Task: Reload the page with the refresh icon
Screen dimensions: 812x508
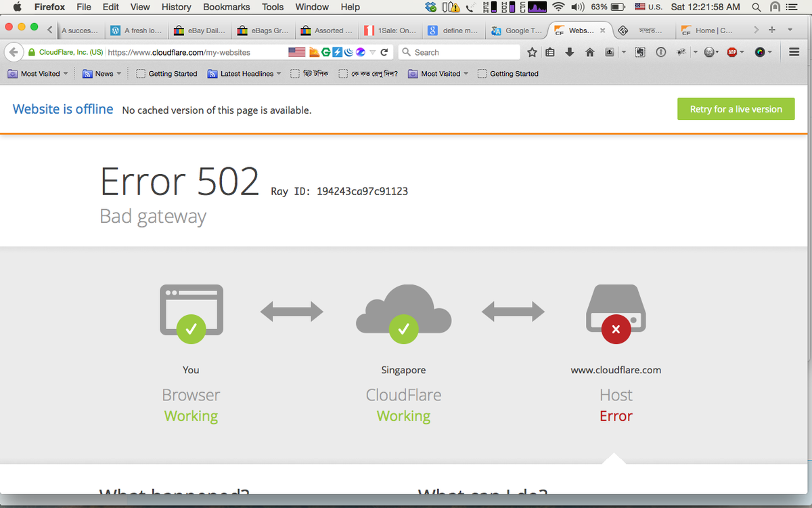Action: (x=384, y=52)
